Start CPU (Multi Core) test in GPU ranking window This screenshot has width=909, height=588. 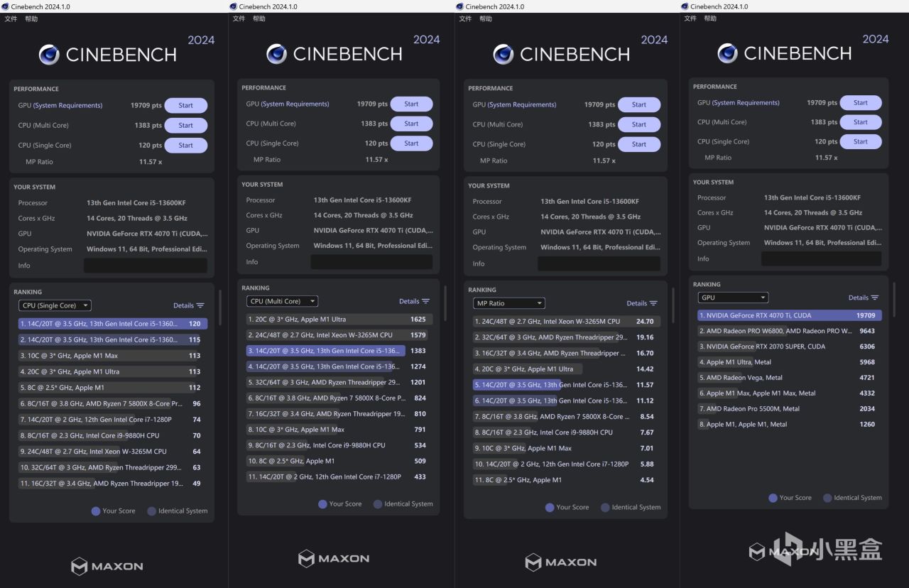(861, 122)
